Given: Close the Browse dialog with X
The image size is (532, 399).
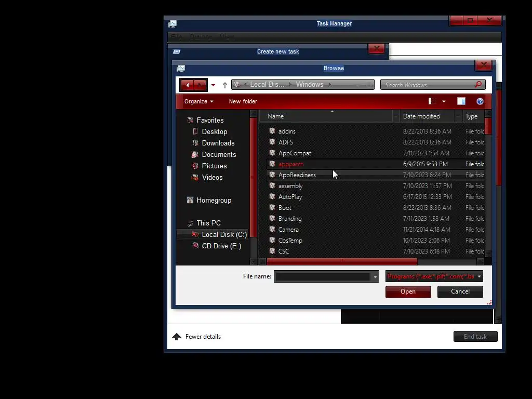Looking at the screenshot, I should click(484, 65).
